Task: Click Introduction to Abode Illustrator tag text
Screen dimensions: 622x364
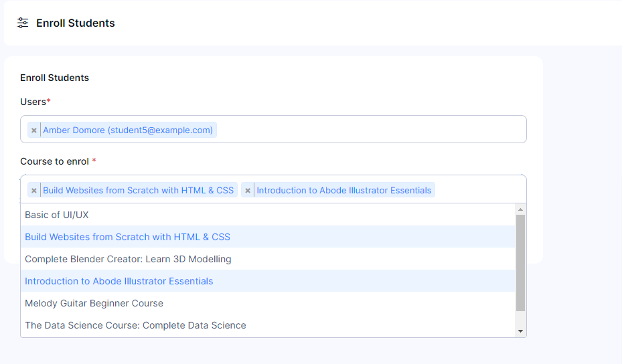Action: click(x=343, y=191)
